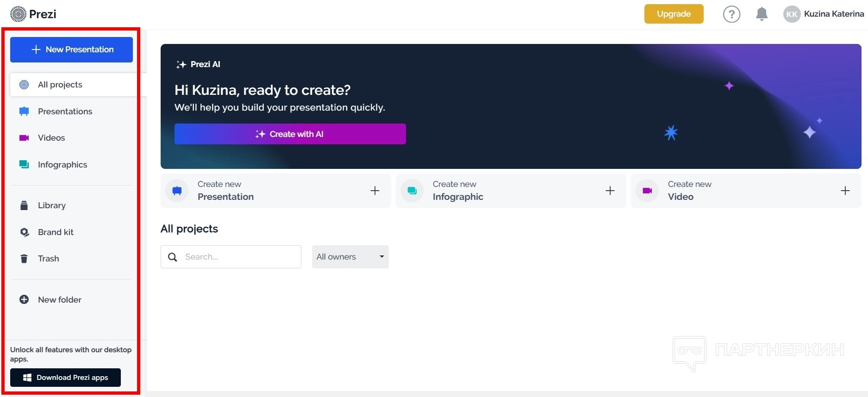This screenshot has width=868, height=397.
Task: Click the New folder plus icon
Action: (x=24, y=299)
